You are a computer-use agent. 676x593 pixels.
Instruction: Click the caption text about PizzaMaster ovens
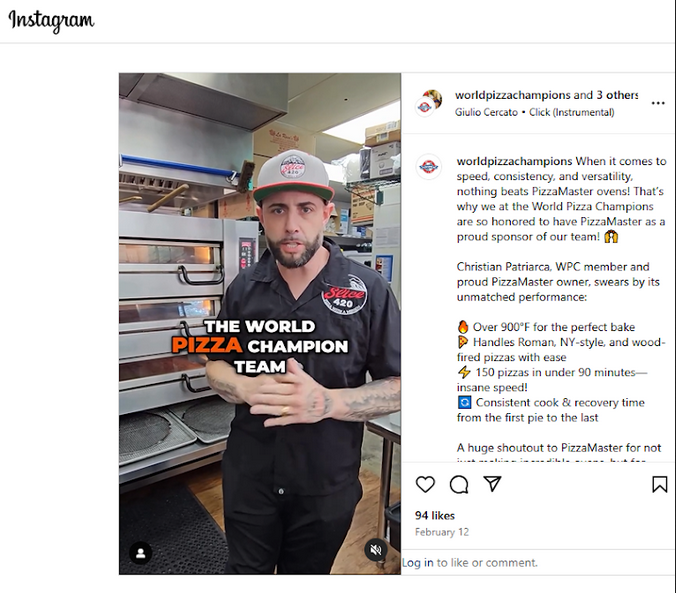point(561,199)
